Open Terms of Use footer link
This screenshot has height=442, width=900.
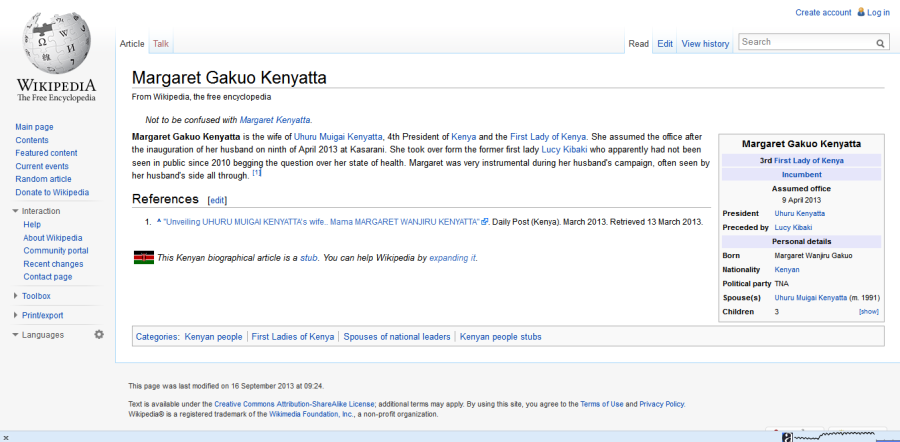602,404
